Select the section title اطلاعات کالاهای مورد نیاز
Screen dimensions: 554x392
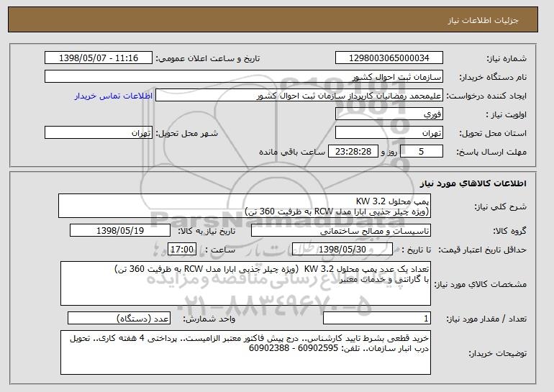[473, 183]
